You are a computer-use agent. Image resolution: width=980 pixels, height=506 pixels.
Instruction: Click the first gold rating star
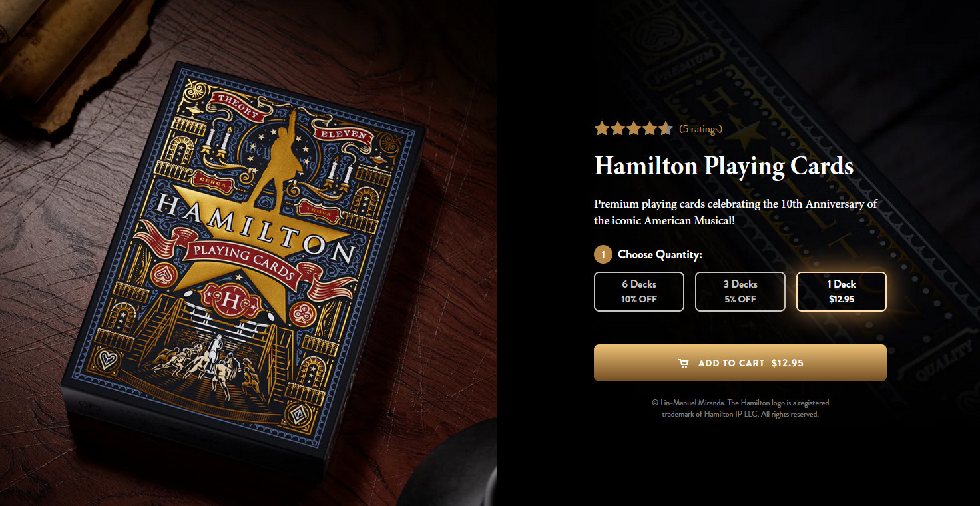(x=602, y=128)
